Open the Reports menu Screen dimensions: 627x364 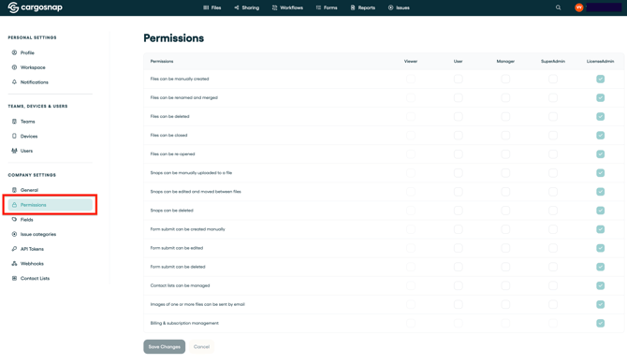click(x=363, y=7)
